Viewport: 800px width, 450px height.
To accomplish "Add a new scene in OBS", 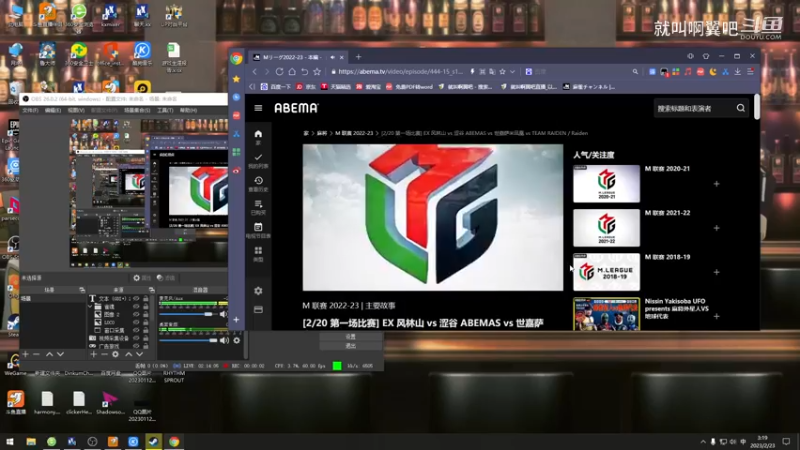I will (x=25, y=354).
